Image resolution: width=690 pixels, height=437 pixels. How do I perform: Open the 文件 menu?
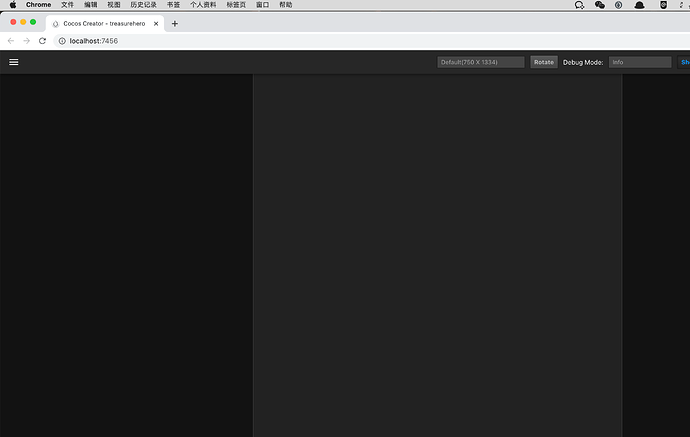click(x=67, y=5)
